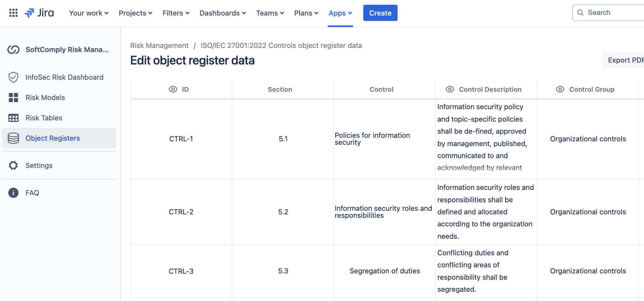Select the Risk Models panel icon

13,97
